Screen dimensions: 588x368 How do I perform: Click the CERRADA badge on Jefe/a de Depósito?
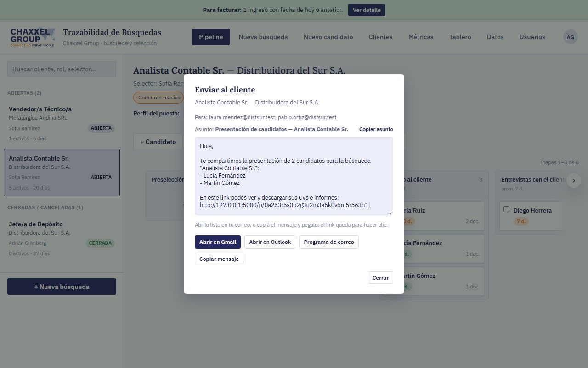(100, 243)
